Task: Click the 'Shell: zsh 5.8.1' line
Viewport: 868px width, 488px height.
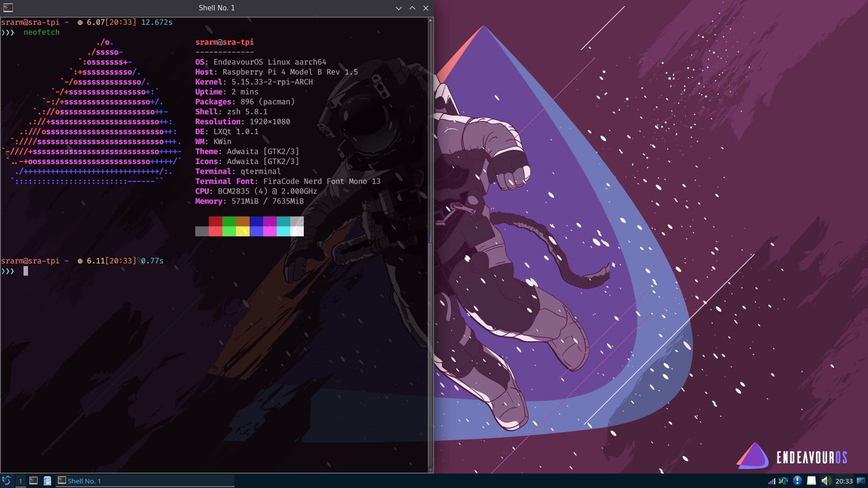Action: point(231,112)
